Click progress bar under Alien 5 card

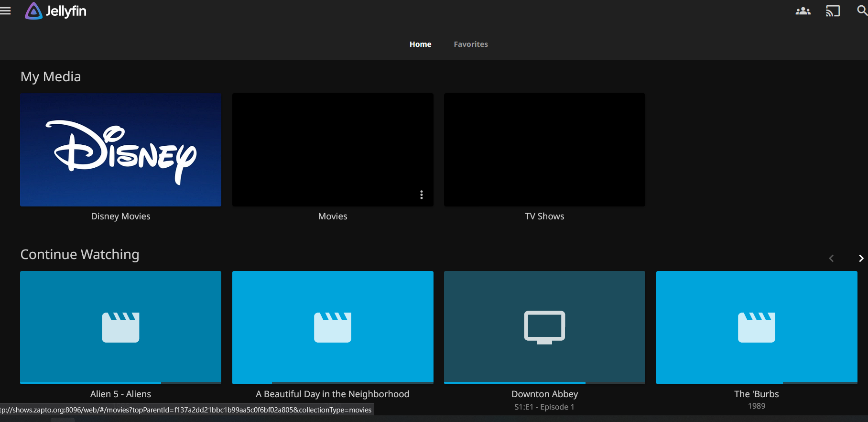click(x=120, y=383)
